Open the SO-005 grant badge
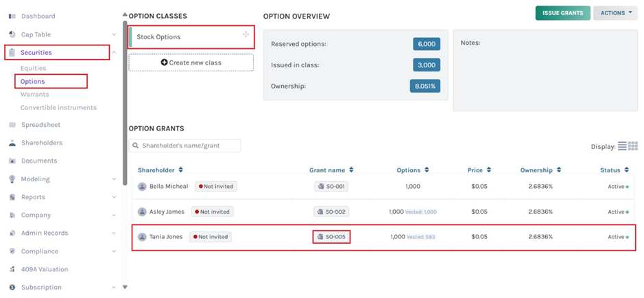Screen dimensions: 644x298 coord(332,237)
